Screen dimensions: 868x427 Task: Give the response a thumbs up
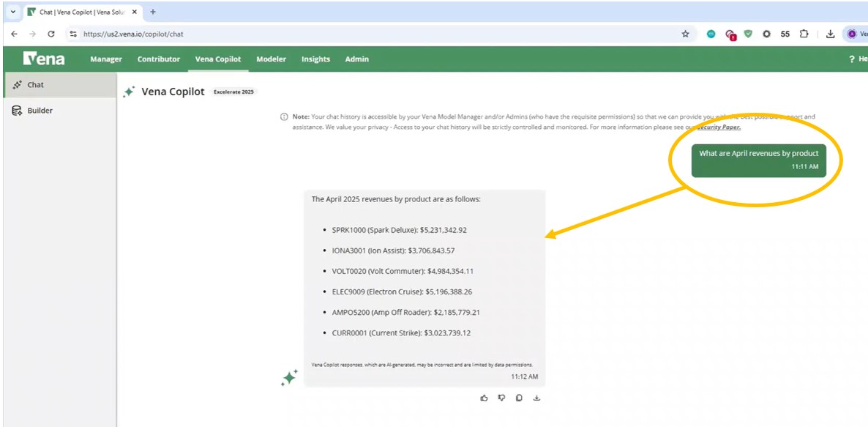coord(484,398)
